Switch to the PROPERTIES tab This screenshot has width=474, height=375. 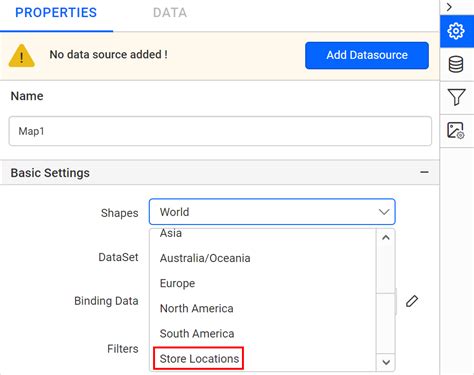click(56, 13)
